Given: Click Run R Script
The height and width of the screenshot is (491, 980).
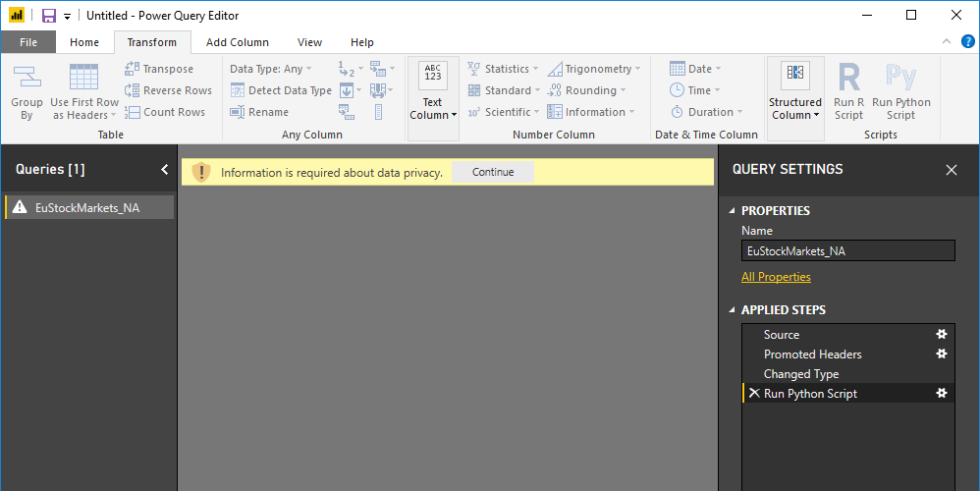Looking at the screenshot, I should (x=848, y=92).
